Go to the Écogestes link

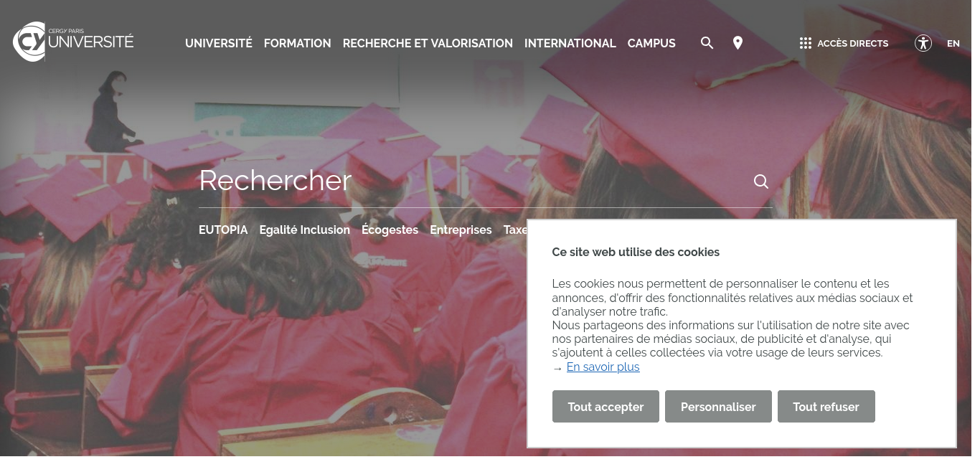coord(390,230)
